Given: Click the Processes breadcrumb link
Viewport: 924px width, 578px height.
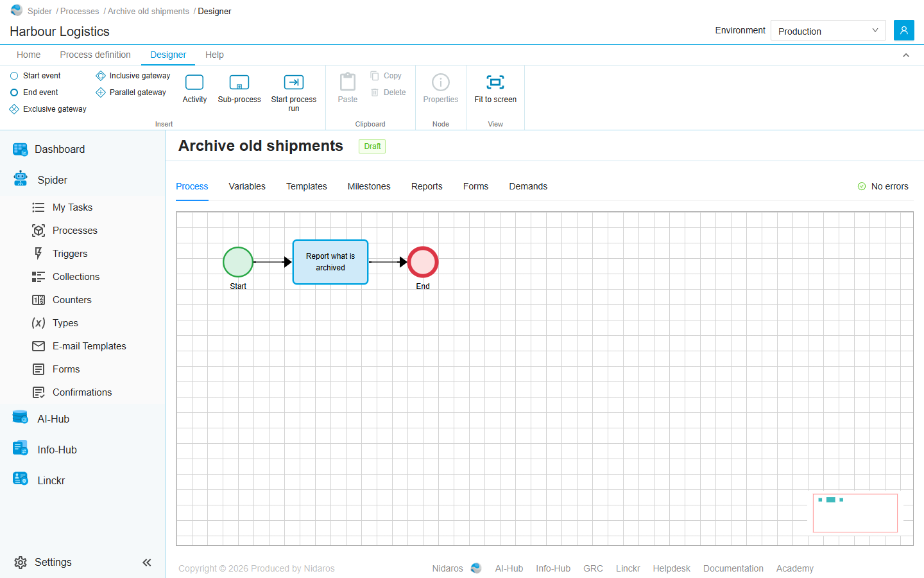Looking at the screenshot, I should (80, 12).
